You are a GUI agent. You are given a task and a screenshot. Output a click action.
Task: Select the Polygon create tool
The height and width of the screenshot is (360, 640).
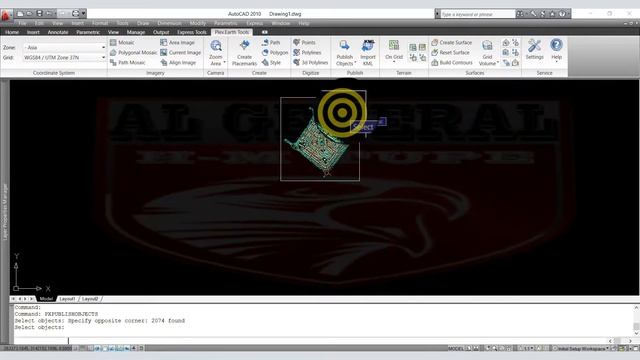pyautogui.click(x=275, y=53)
